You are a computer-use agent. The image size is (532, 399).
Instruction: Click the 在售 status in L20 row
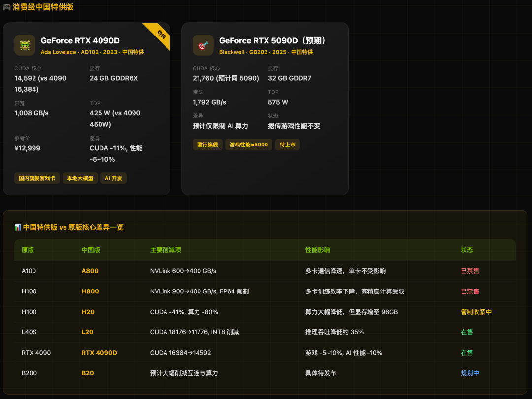467,332
